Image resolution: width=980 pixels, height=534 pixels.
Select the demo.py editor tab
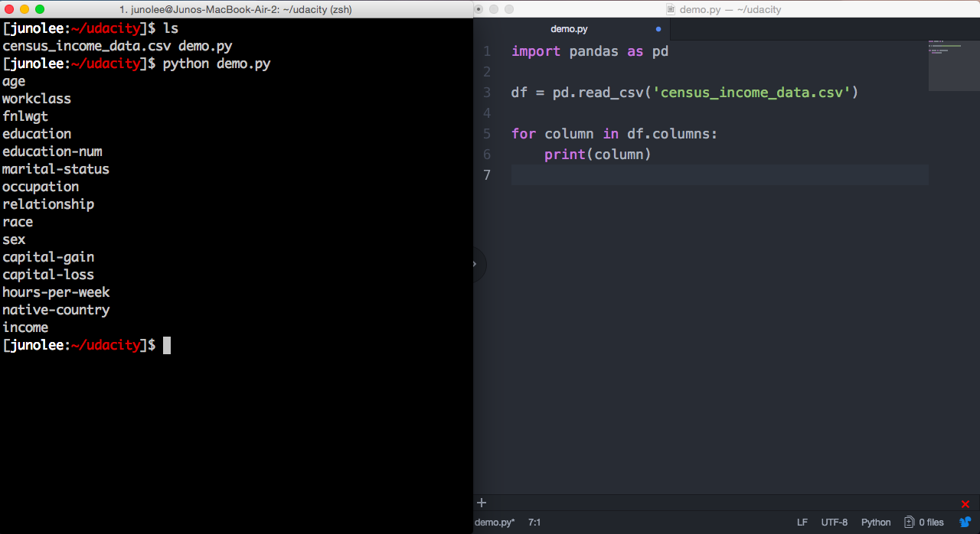[569, 29]
